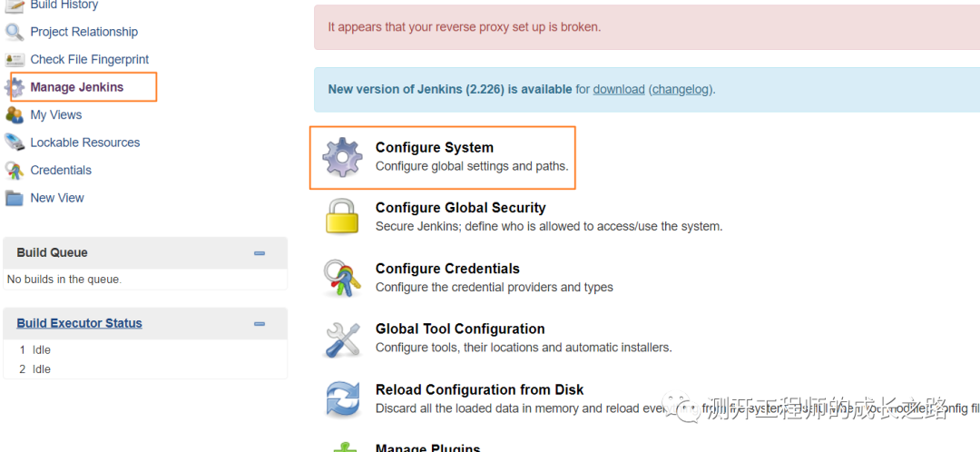
Task: Click the My Views people icon
Action: [15, 115]
